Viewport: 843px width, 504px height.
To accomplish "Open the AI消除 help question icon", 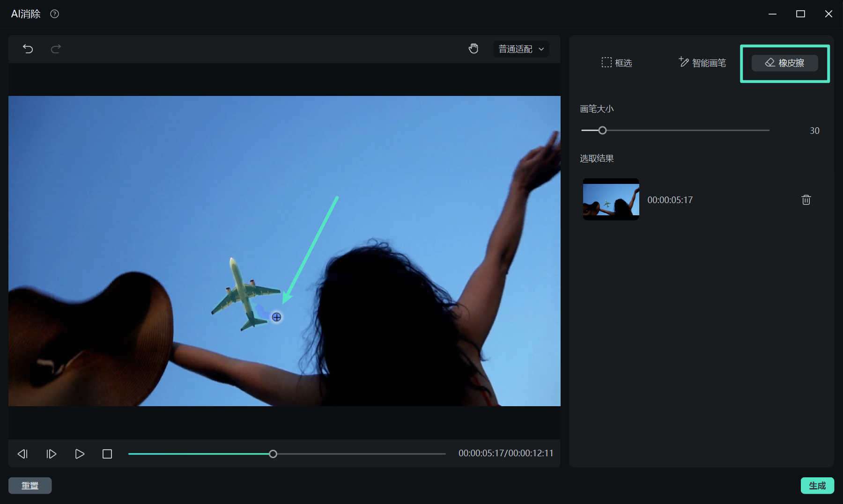I will tap(55, 14).
